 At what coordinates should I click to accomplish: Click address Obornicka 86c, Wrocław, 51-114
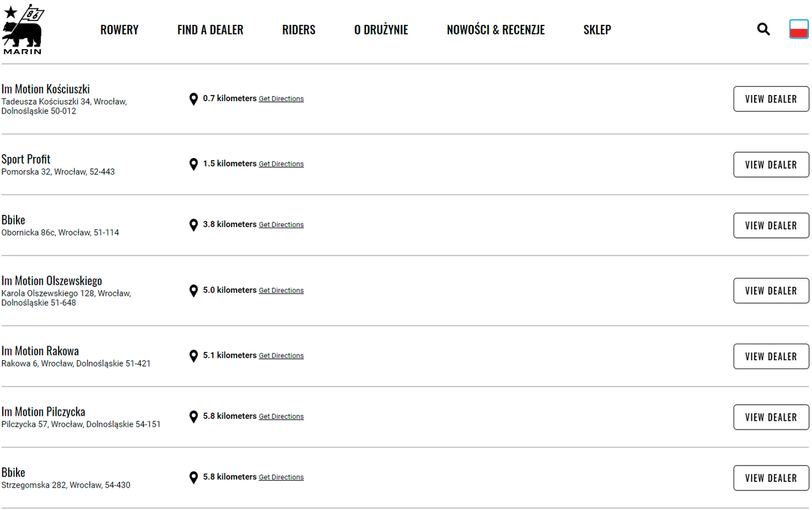point(60,233)
